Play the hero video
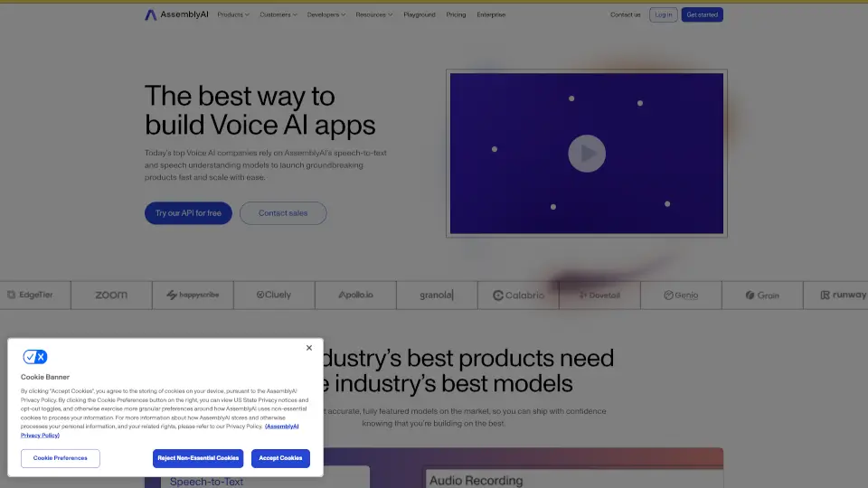The height and width of the screenshot is (488, 868). point(587,154)
